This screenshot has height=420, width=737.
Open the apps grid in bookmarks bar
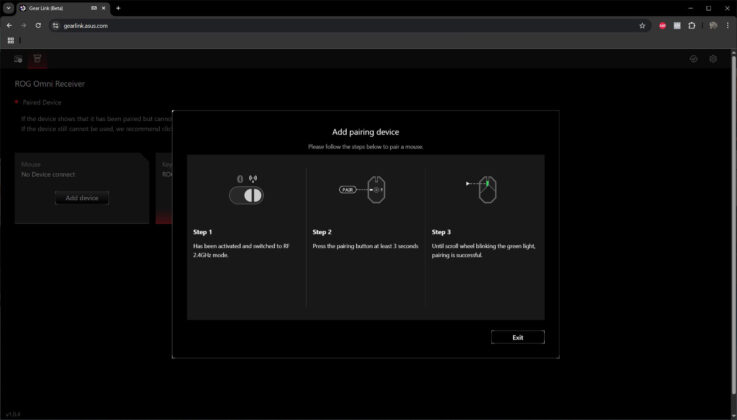pyautogui.click(x=11, y=41)
